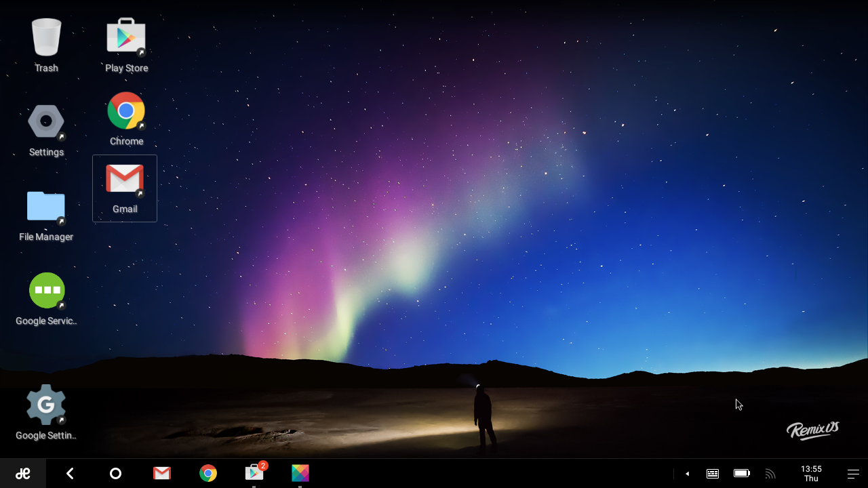Open File Manager folder icon
The width and height of the screenshot is (868, 488).
pyautogui.click(x=46, y=207)
